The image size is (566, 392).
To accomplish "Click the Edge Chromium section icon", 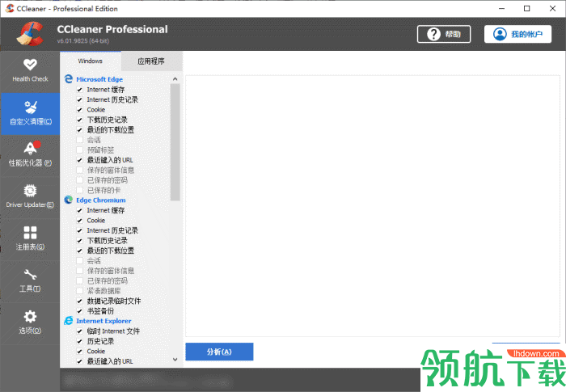I will tap(69, 200).
